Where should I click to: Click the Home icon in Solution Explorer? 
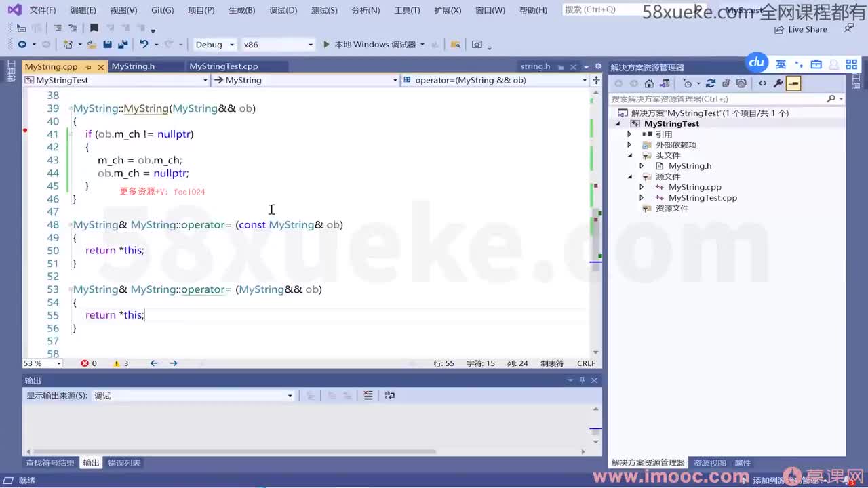649,83
